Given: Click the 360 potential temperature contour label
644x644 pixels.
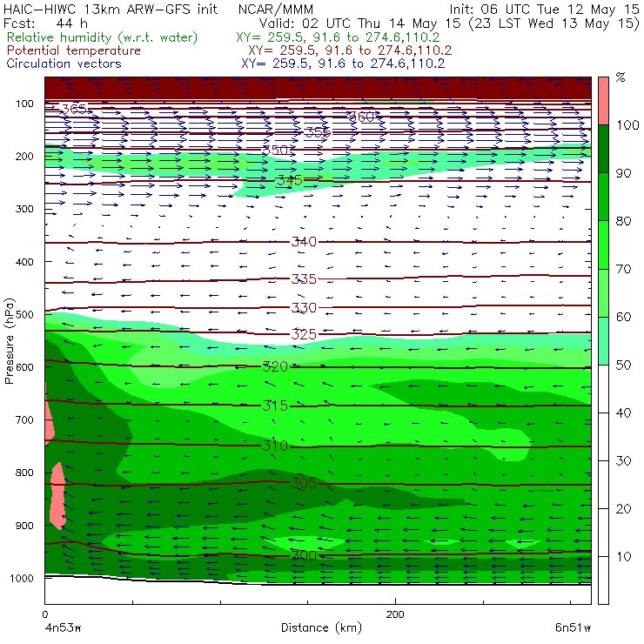Looking at the screenshot, I should point(362,117).
